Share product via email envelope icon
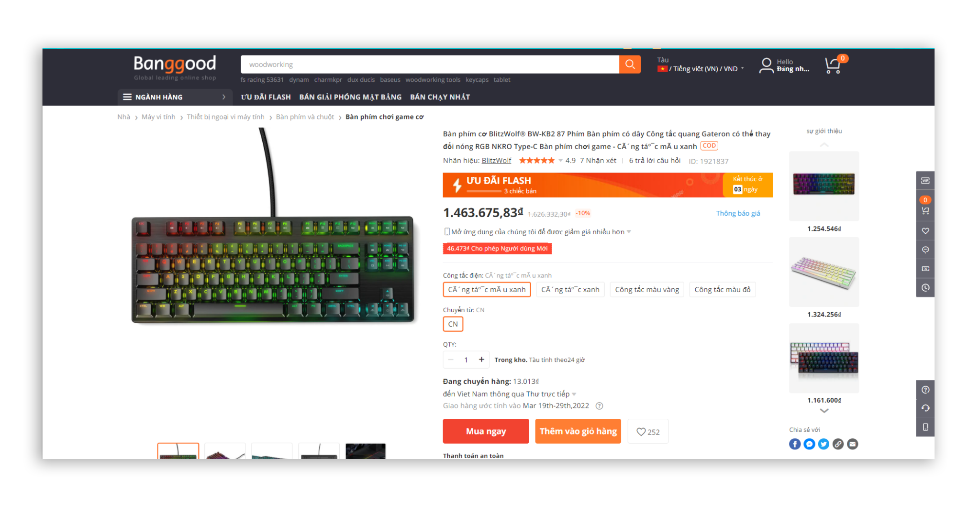Viewport: 980px width, 513px height. [x=853, y=444]
